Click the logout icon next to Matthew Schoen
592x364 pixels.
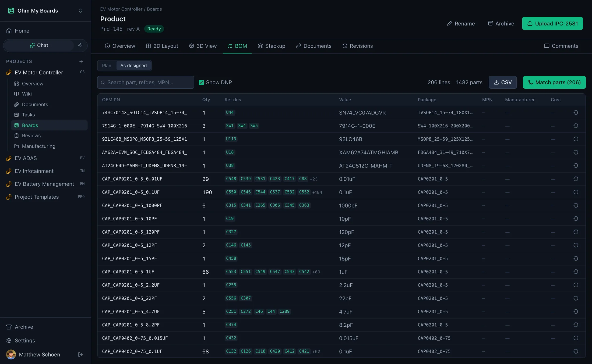(80, 355)
